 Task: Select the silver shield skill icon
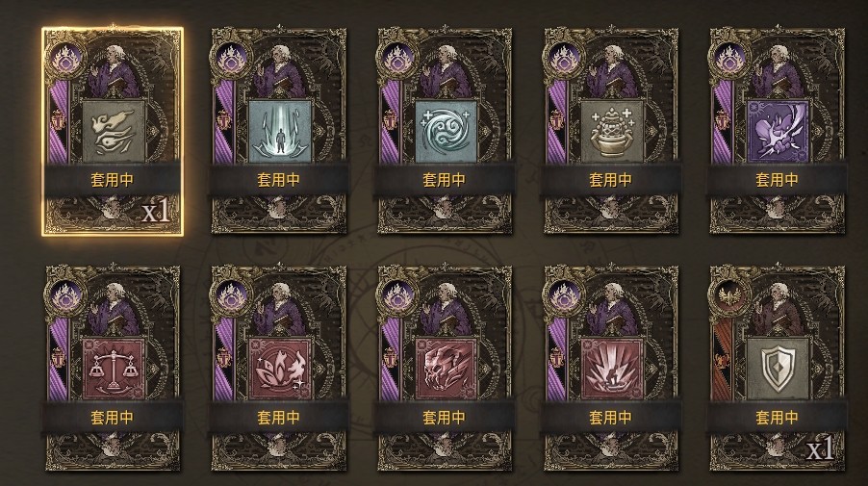(x=778, y=370)
